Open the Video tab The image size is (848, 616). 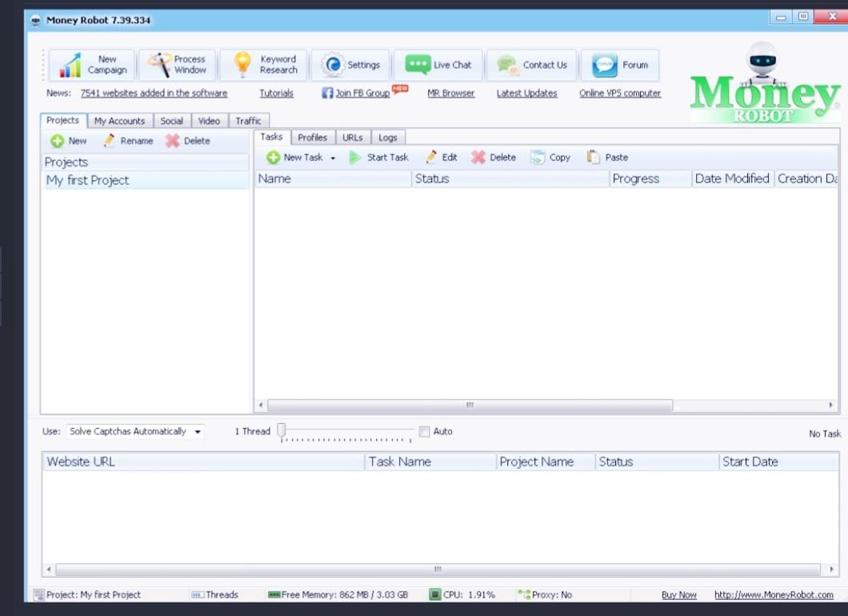point(209,121)
